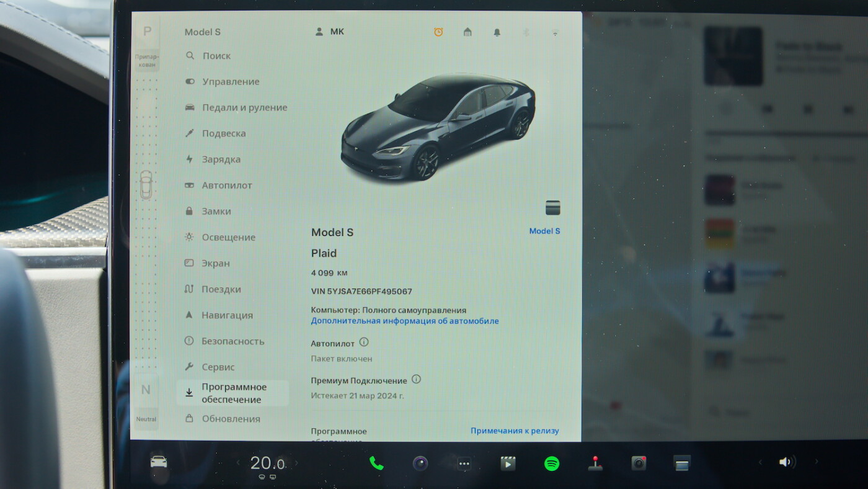
Task: Open the Управление settings section
Action: tap(223, 82)
